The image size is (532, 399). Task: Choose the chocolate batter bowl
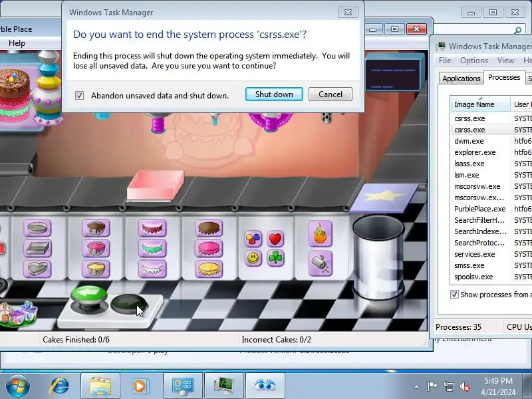pos(96,228)
